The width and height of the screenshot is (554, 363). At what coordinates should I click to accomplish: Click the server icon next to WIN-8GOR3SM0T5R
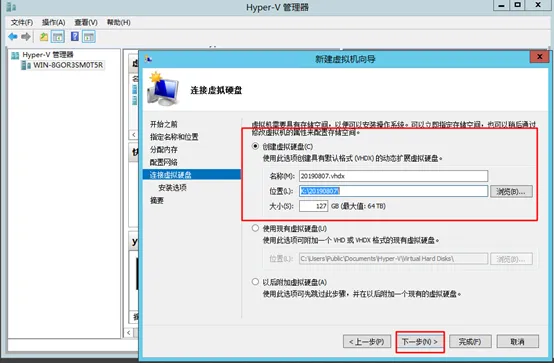click(26, 65)
